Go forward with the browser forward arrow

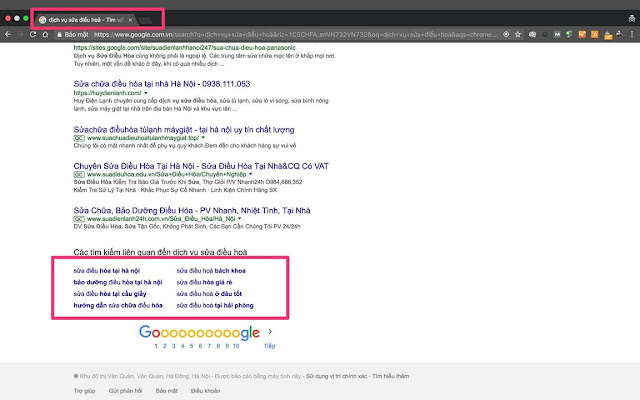(x=20, y=35)
